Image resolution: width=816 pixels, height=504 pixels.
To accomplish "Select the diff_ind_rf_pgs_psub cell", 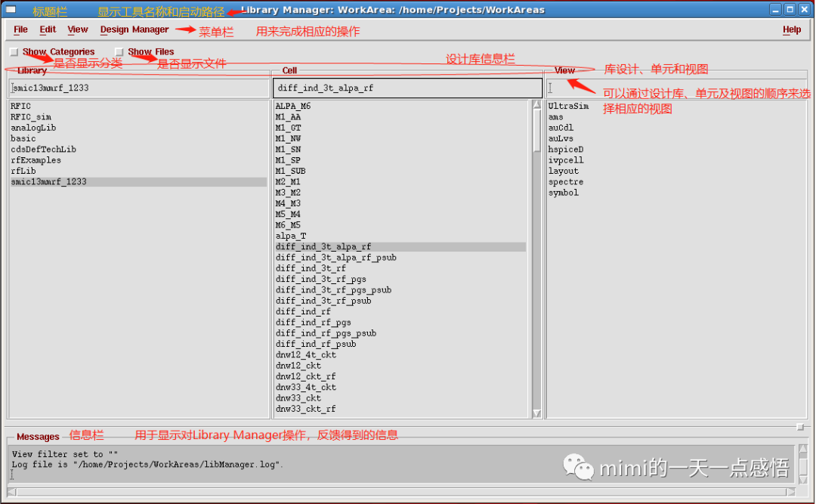I will point(326,334).
